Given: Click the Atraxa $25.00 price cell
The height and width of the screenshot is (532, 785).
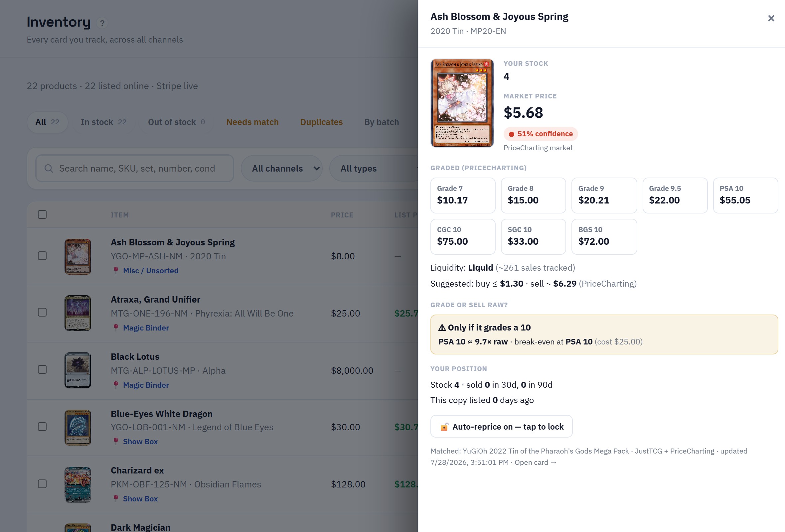Looking at the screenshot, I should 345,314.
